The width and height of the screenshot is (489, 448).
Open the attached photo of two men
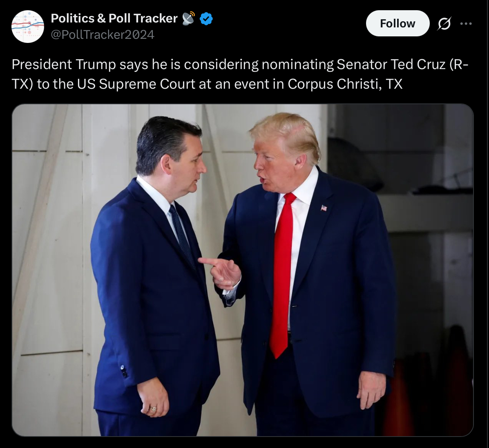pyautogui.click(x=243, y=270)
